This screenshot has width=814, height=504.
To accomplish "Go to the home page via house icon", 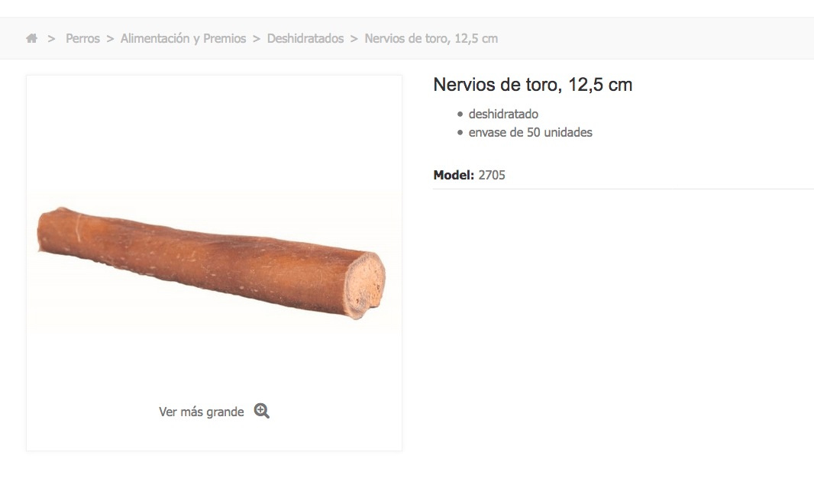I will pyautogui.click(x=31, y=38).
